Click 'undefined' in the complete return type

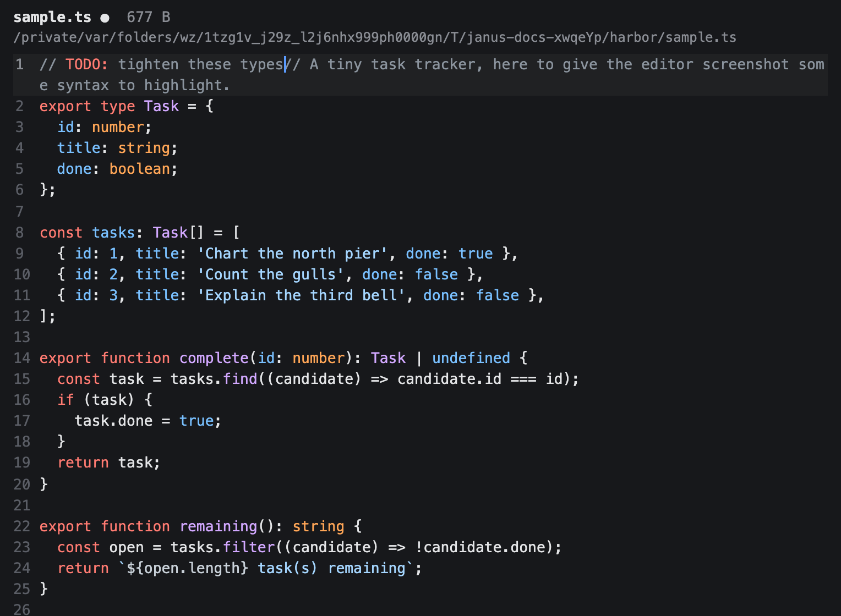tap(471, 358)
